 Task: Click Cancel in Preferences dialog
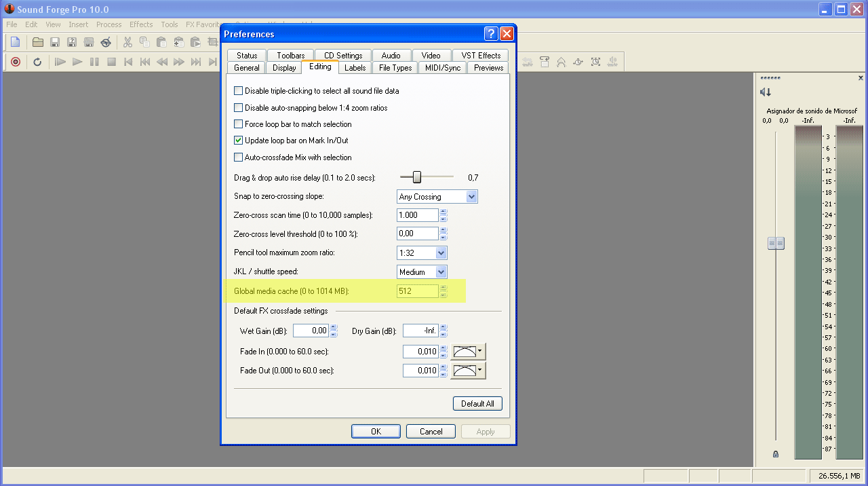click(431, 432)
